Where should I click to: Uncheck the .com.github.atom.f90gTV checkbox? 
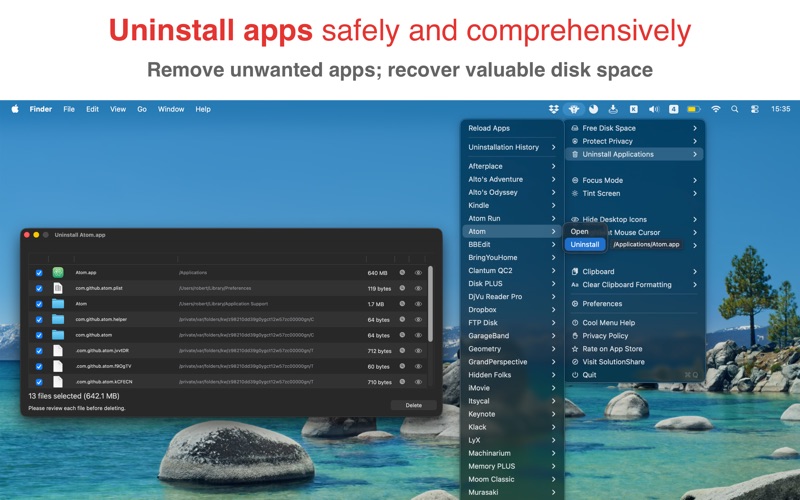click(39, 366)
